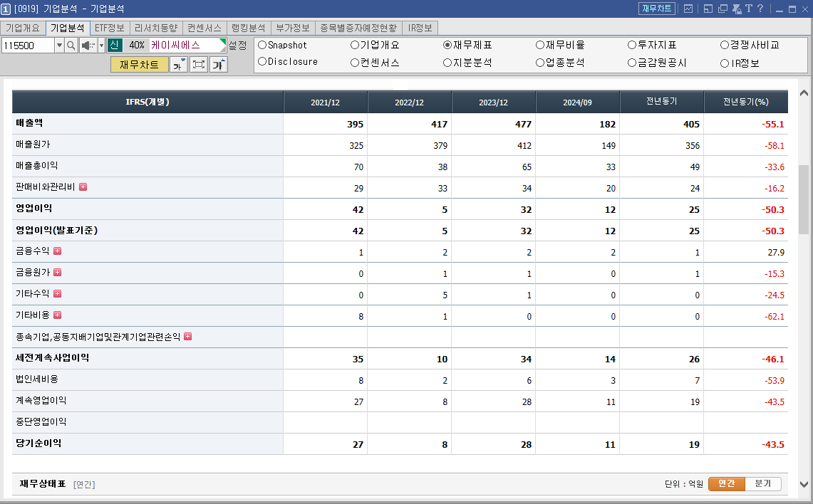Viewport: 813px width, 504px height.
Task: Click the duplicate window icon in title bar
Action: [722, 8]
